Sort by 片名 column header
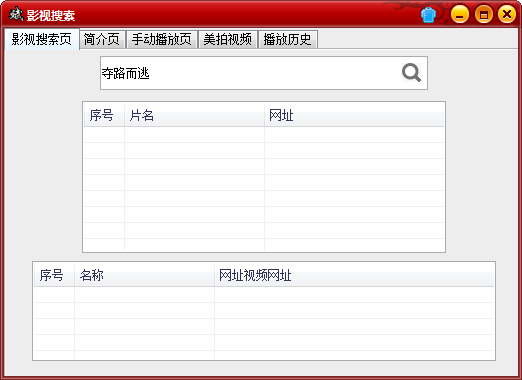 [x=194, y=115]
